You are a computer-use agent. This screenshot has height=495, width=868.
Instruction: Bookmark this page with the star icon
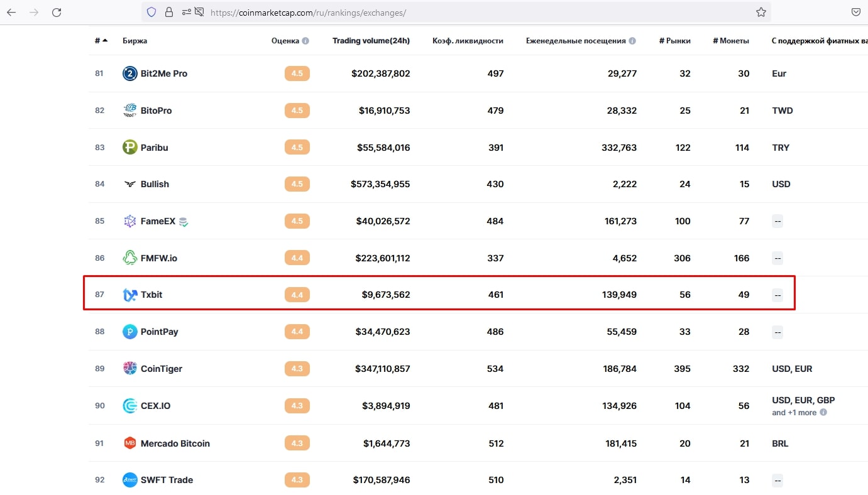tap(761, 12)
